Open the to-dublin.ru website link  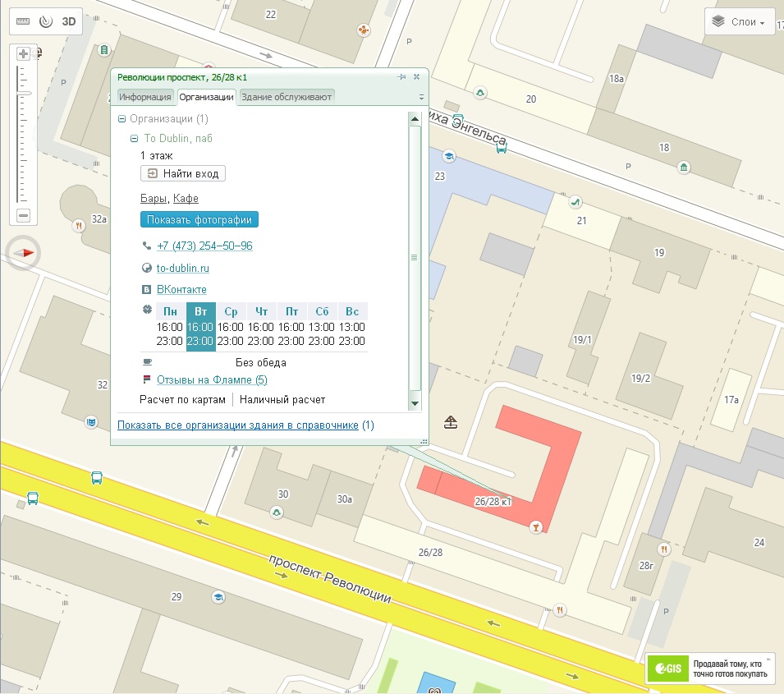click(182, 269)
